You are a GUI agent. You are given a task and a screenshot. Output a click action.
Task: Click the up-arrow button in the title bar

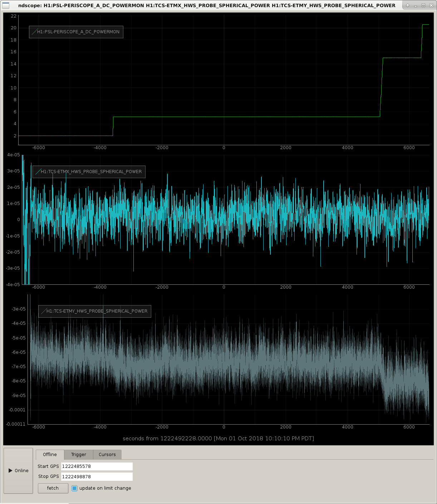click(x=407, y=5)
